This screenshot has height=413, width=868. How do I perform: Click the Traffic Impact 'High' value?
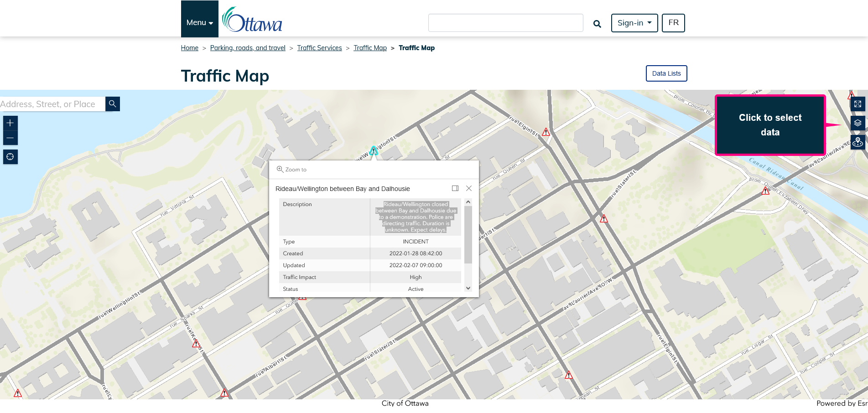coord(416,277)
